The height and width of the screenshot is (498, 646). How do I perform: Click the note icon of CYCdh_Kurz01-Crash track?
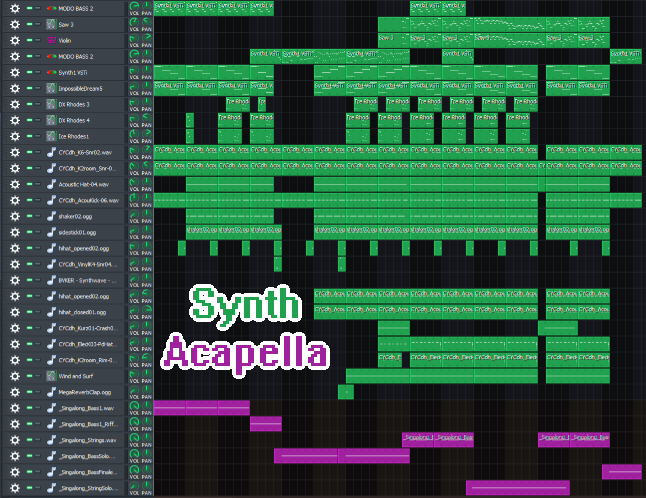coord(51,328)
